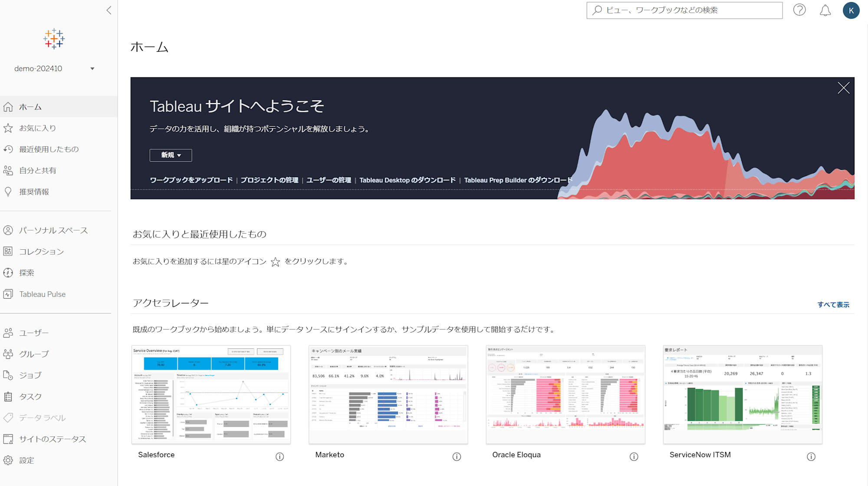Close the welcome banner

[x=843, y=88]
